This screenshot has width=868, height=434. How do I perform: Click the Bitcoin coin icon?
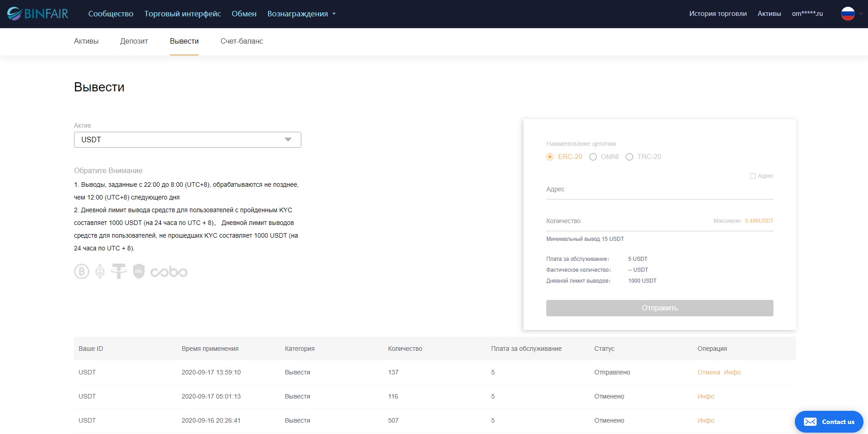pos(82,272)
